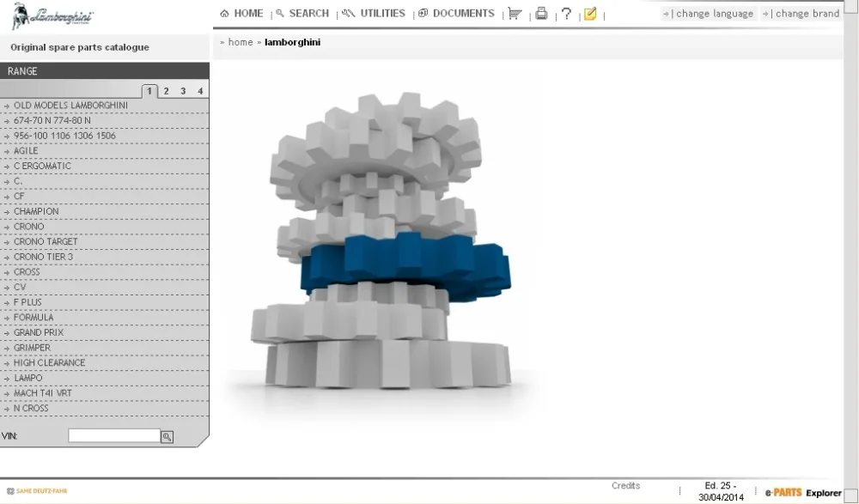Click the Ed. 25 - 30/04/2014 edition text
This screenshot has width=859, height=504.
click(x=721, y=491)
